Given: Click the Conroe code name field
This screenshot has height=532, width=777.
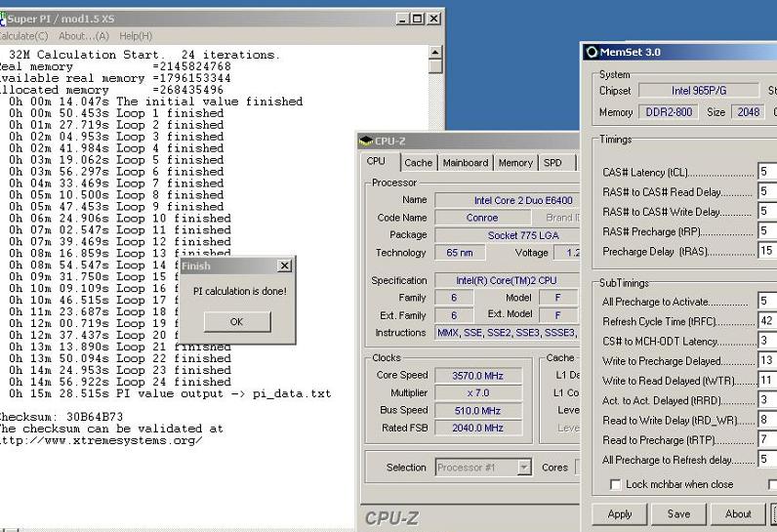Looking at the screenshot, I should (x=481, y=218).
